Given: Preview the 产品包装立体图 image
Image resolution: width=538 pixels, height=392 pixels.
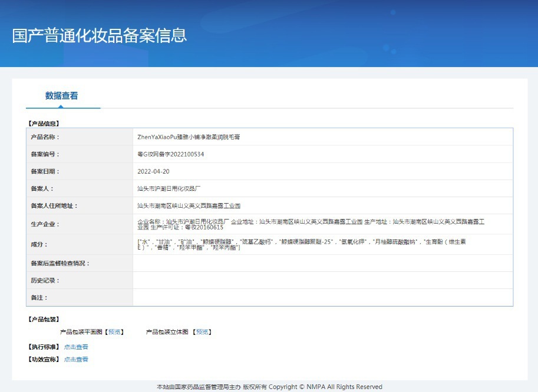Looking at the screenshot, I should (202, 332).
